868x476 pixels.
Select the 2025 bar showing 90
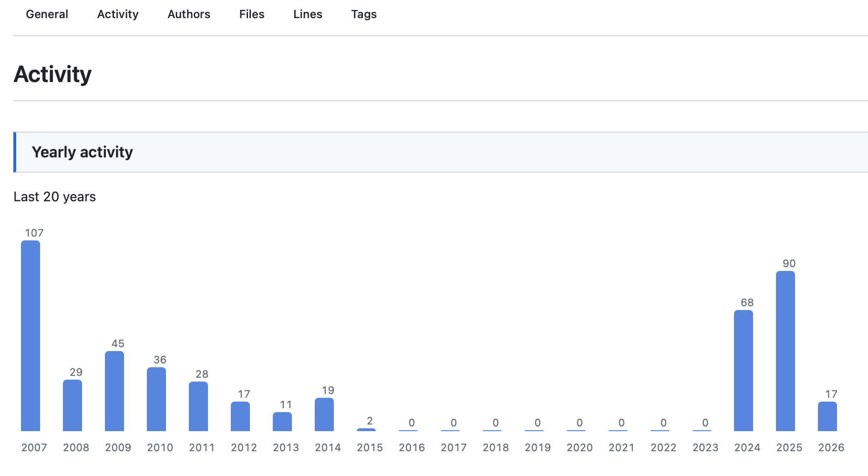coord(785,351)
